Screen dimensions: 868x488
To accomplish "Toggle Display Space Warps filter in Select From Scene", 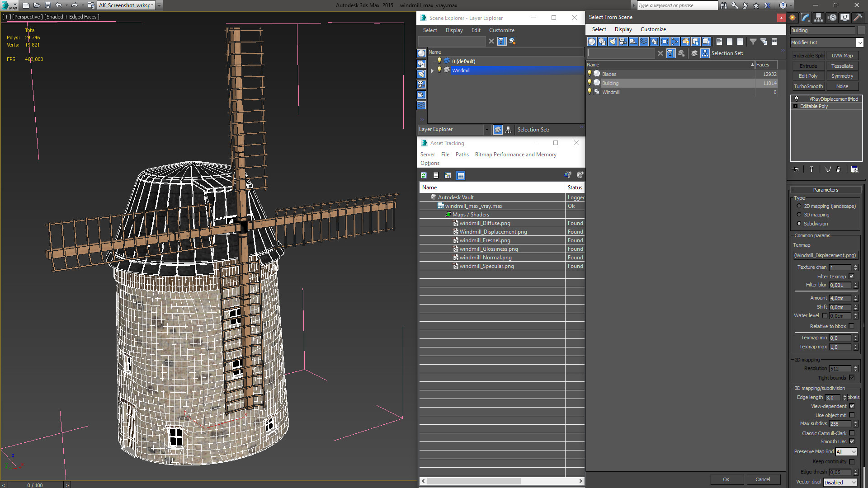I will (644, 42).
